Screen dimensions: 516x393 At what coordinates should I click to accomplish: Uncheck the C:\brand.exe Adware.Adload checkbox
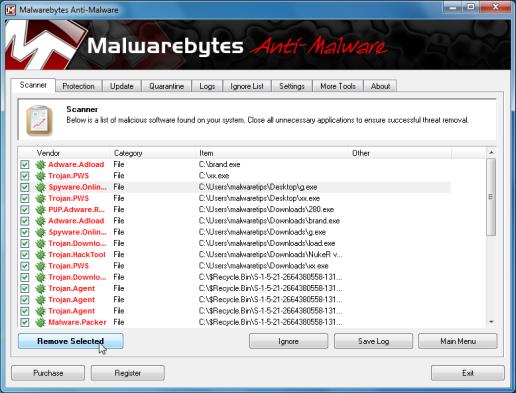25,165
